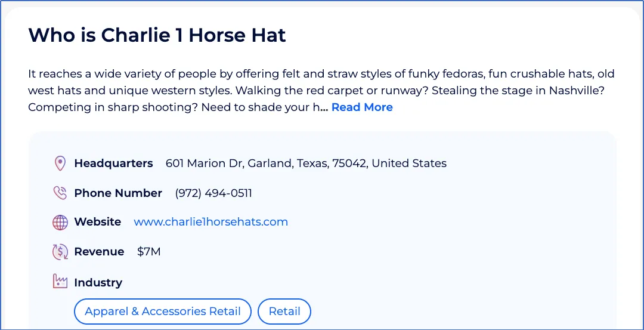Click the Industry factory icon
The image size is (644, 330).
tap(60, 282)
